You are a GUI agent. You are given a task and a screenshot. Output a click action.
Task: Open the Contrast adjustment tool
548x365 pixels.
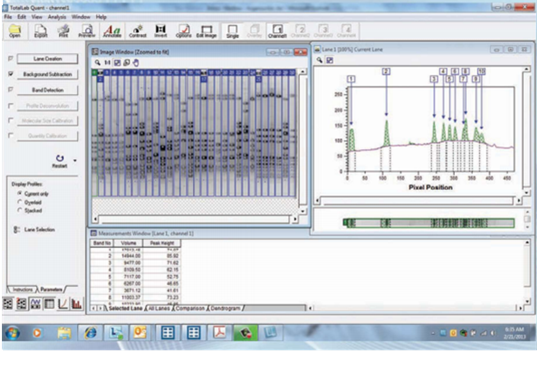tap(137, 31)
